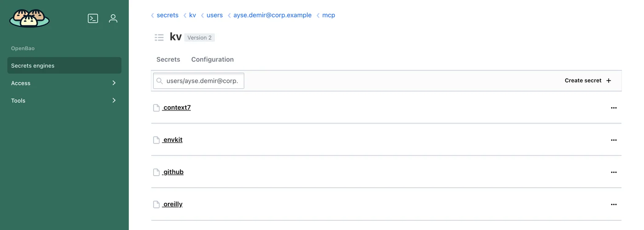Screen dimensions: 644x230
Task: Go to the secrets breadcrumb
Action: (x=167, y=15)
